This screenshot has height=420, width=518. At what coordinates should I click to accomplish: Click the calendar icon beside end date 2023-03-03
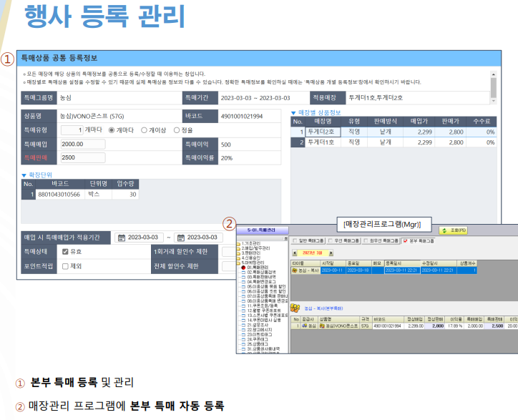point(181,238)
